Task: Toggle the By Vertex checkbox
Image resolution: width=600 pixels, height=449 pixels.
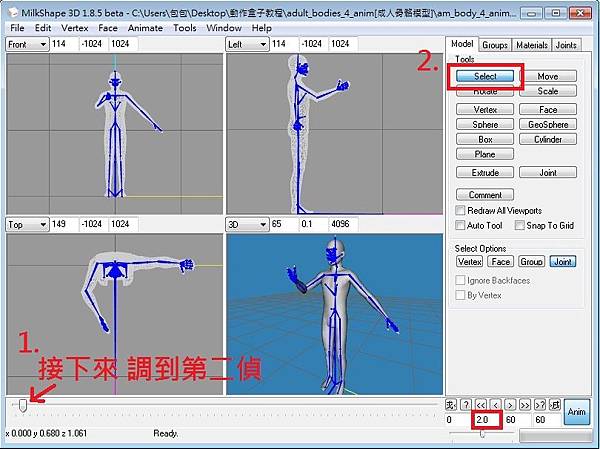Action: (x=460, y=295)
